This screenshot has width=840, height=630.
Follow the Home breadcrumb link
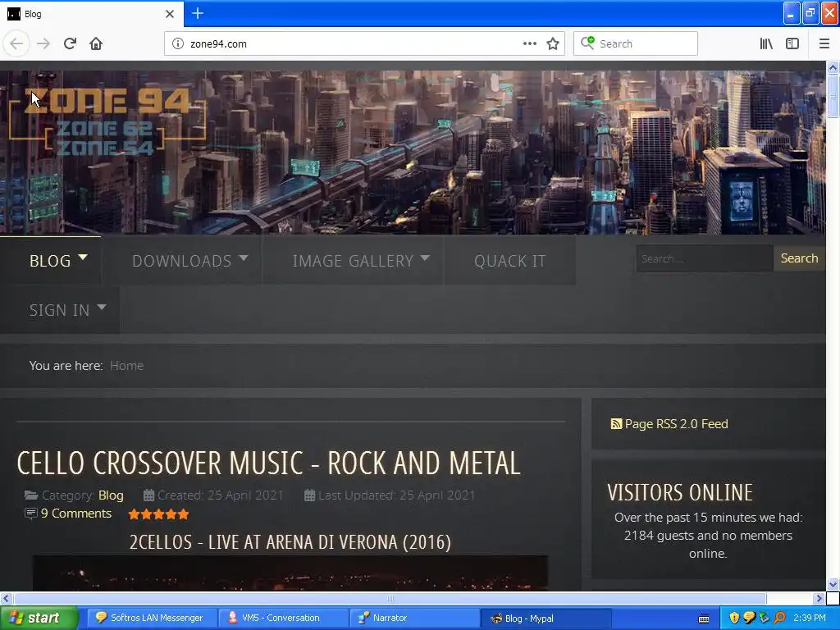(x=126, y=365)
